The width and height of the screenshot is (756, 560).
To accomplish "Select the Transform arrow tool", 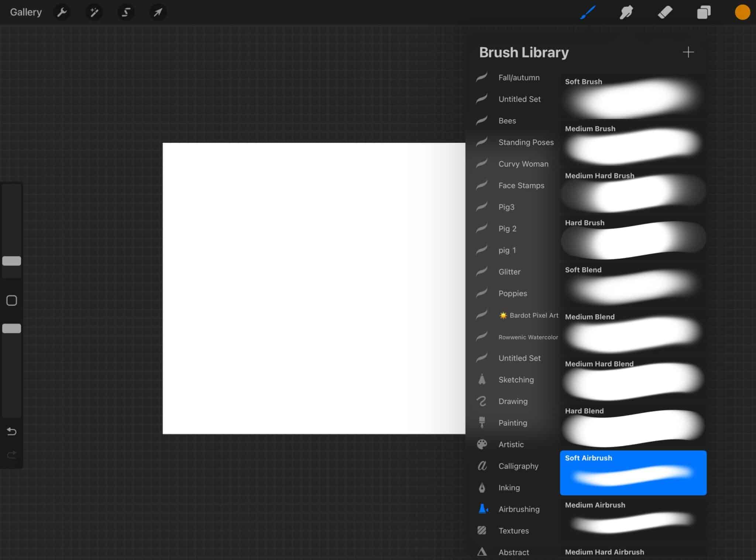I will click(x=158, y=12).
